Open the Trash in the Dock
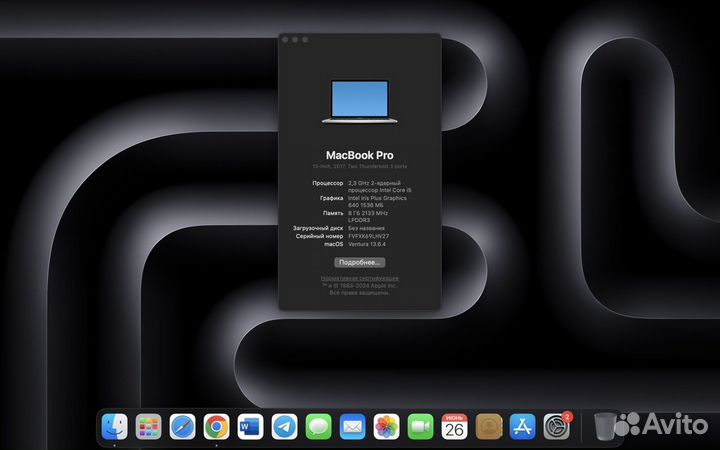The image size is (720, 450). [x=605, y=427]
